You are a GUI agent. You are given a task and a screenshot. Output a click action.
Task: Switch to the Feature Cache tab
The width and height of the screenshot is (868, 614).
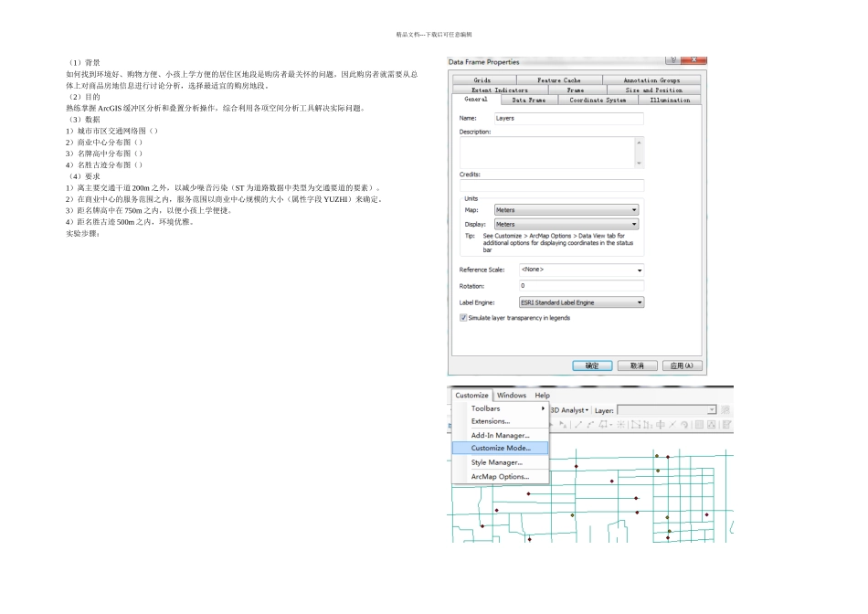[x=559, y=80]
